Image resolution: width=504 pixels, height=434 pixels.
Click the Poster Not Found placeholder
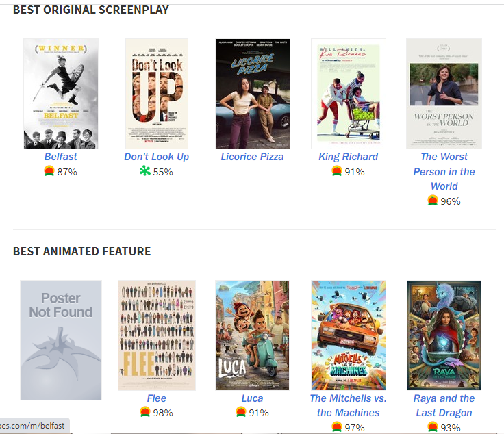click(x=61, y=340)
